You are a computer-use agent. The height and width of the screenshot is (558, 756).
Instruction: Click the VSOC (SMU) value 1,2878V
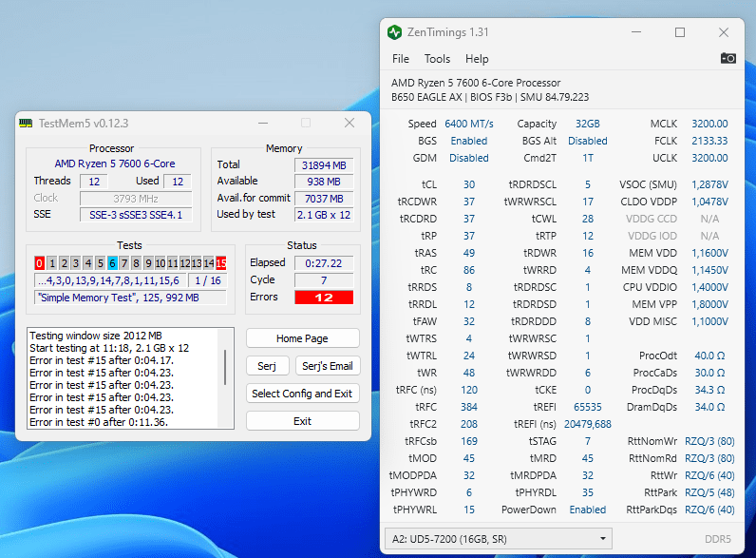coord(709,184)
